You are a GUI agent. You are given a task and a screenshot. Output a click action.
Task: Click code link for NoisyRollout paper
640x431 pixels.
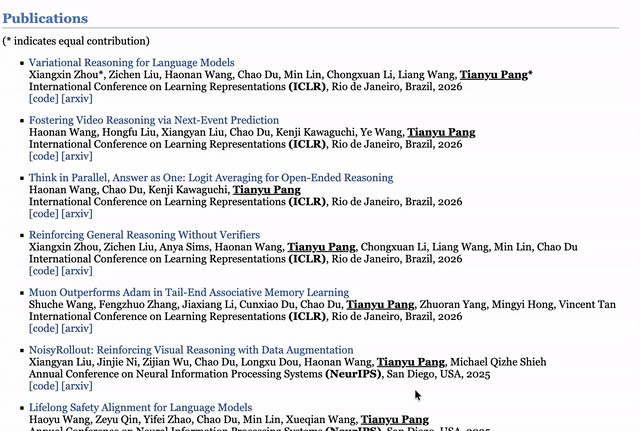pos(43,386)
